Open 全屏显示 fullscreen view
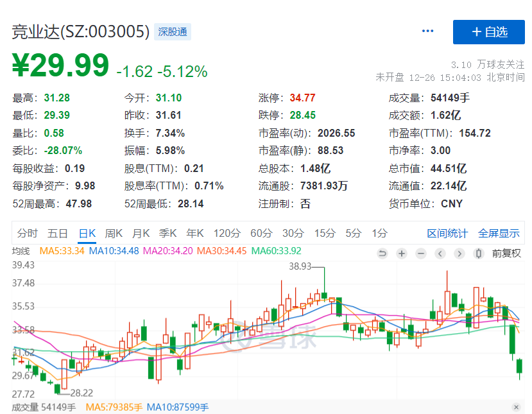The height and width of the screenshot is (414, 532). (x=499, y=234)
